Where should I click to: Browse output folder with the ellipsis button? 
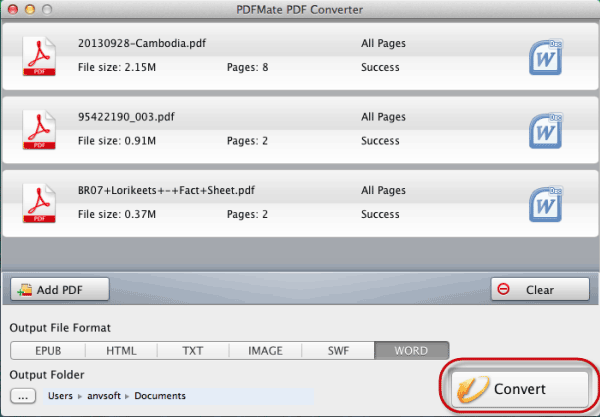[23, 396]
